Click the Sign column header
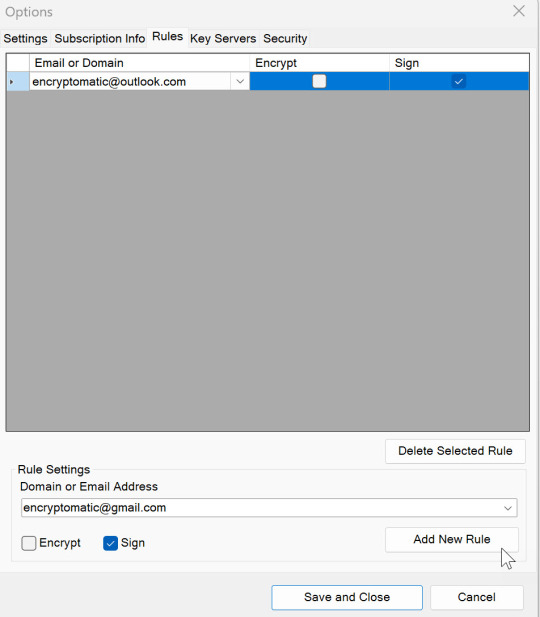The height and width of the screenshot is (617, 540). (459, 63)
